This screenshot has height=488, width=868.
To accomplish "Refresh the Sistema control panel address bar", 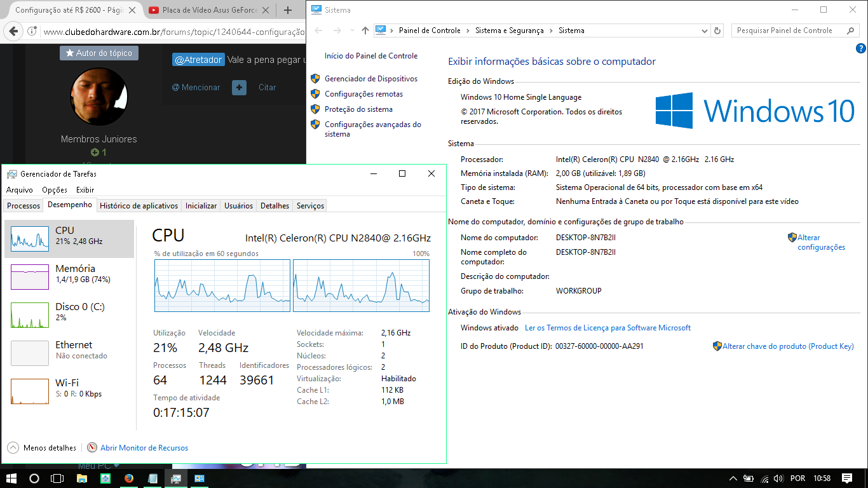I will point(718,30).
